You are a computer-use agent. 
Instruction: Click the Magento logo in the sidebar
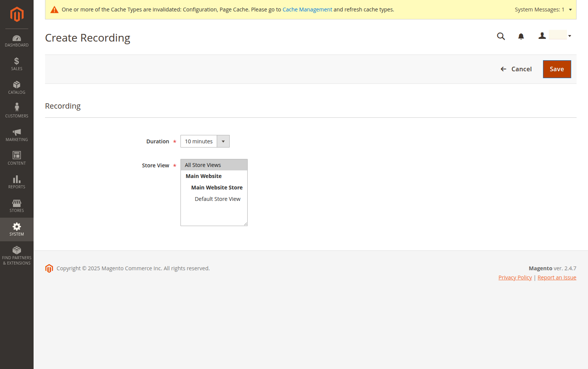pos(17,14)
